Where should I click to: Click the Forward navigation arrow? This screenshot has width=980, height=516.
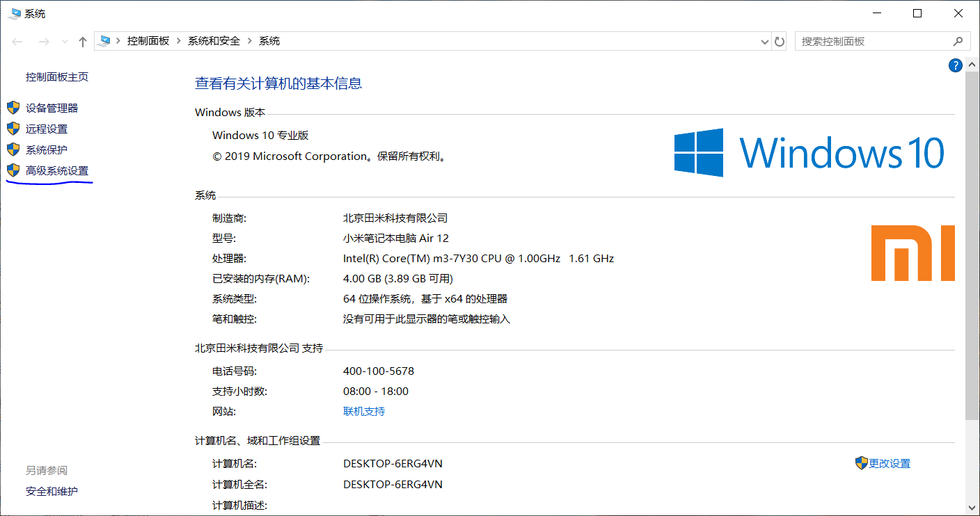tap(44, 42)
